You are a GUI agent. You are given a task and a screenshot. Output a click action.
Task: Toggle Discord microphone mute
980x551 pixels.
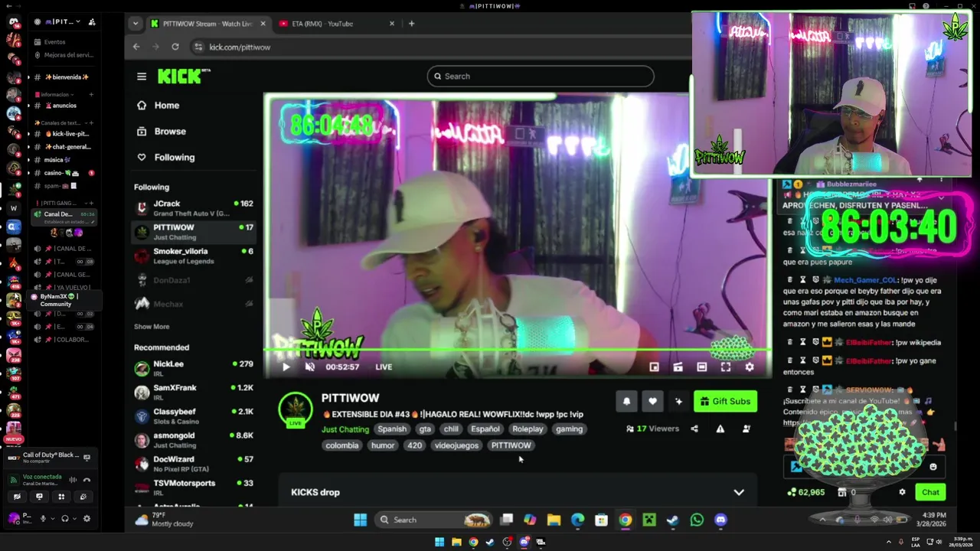point(43,518)
